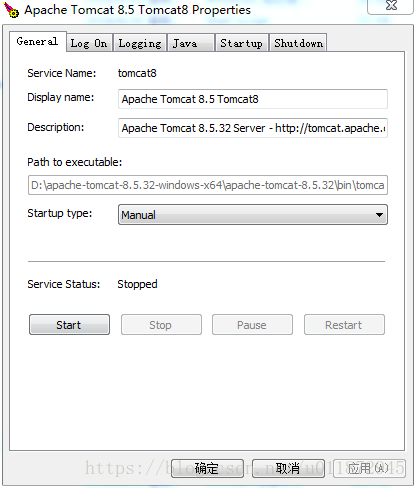Screen dimensions: 416x488
Task: Open the Logging tab
Action: [x=140, y=43]
